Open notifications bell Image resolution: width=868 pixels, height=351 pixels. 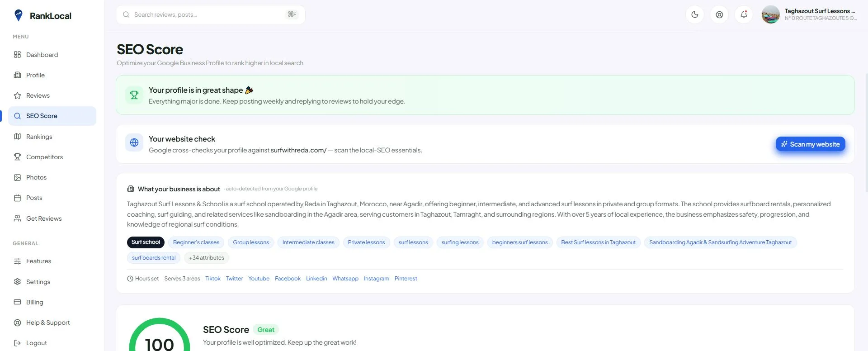pyautogui.click(x=744, y=14)
